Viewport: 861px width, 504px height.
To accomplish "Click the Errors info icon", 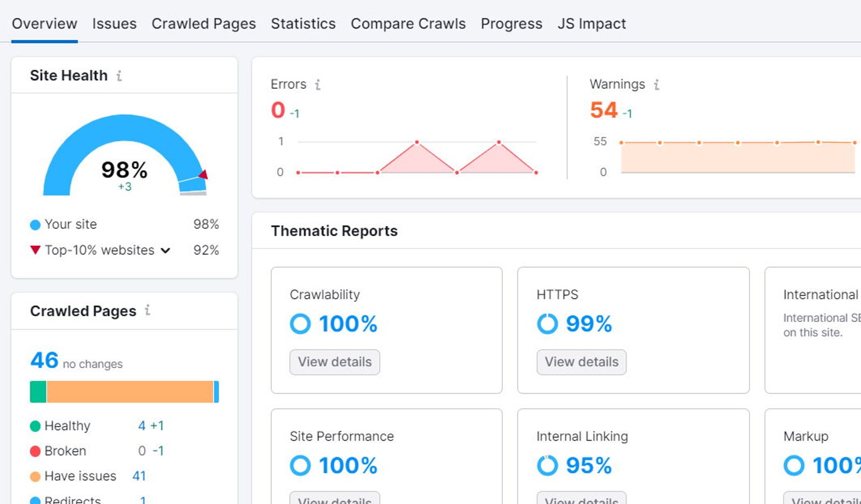I will click(317, 84).
